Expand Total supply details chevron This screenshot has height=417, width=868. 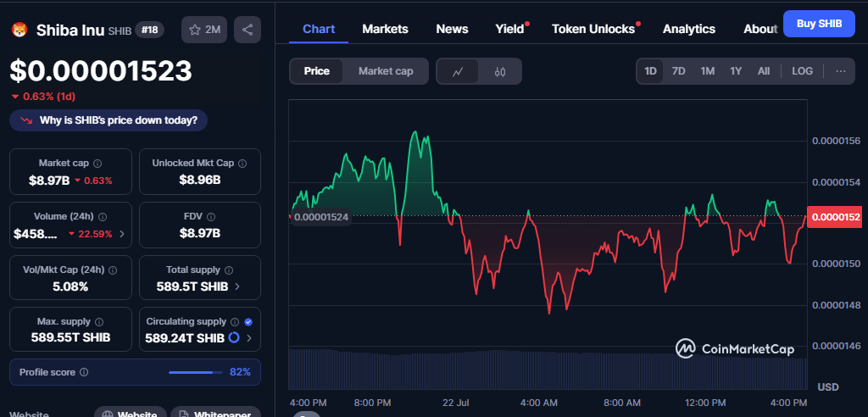pyautogui.click(x=237, y=286)
